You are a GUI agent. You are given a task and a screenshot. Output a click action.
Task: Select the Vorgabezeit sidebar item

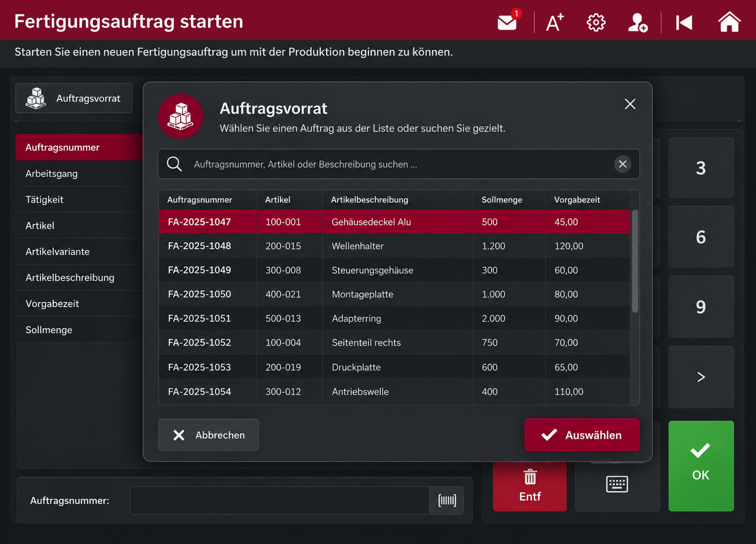tap(79, 304)
